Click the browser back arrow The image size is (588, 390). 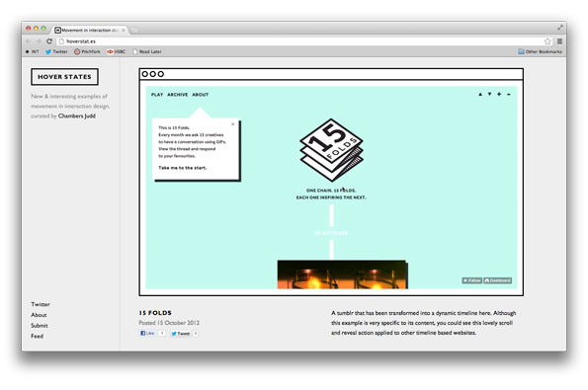(29, 41)
